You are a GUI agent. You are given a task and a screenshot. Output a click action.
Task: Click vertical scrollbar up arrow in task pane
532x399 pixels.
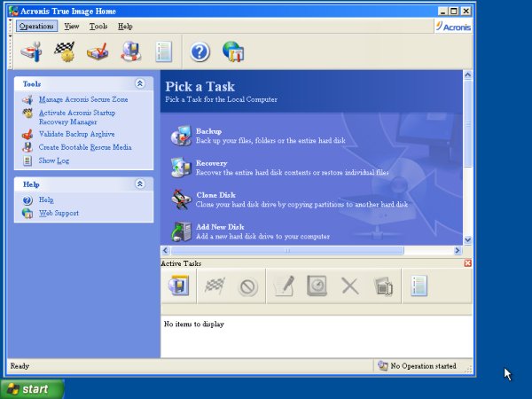467,75
